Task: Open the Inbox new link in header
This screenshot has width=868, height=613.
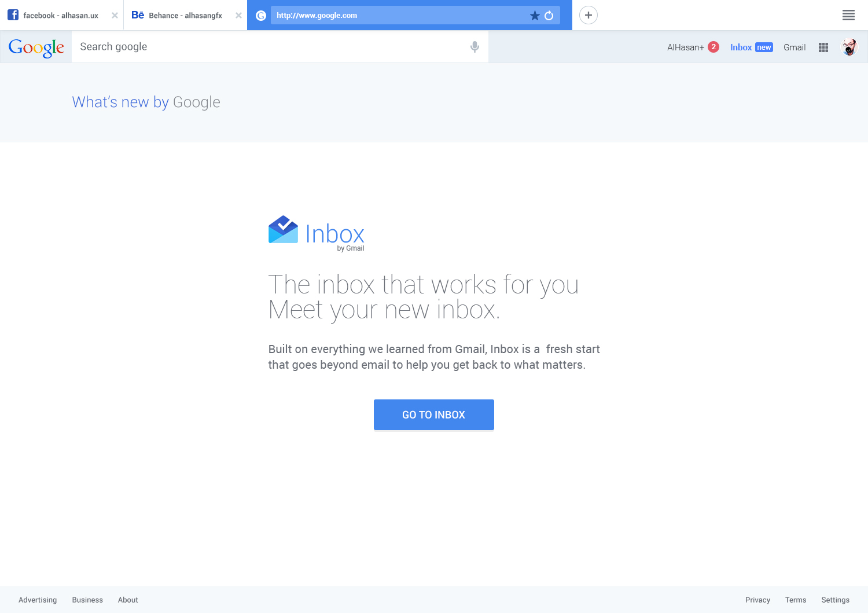Action: tap(751, 47)
